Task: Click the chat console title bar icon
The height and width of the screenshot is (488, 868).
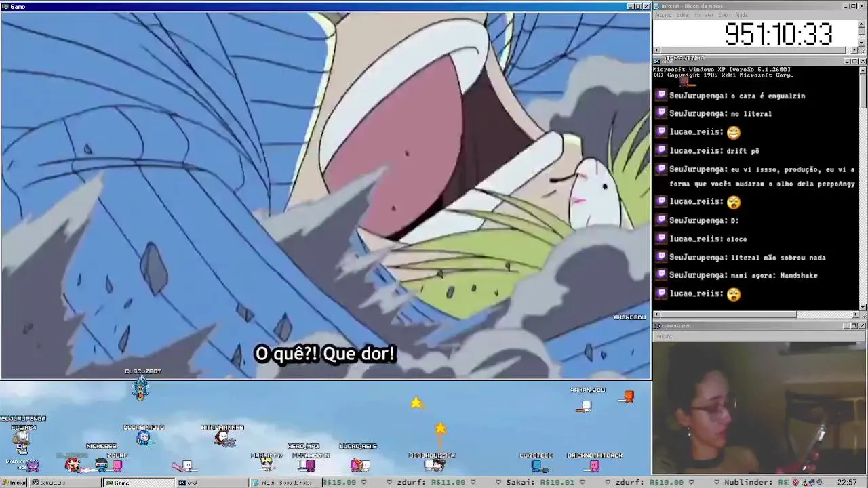Action: point(657,61)
